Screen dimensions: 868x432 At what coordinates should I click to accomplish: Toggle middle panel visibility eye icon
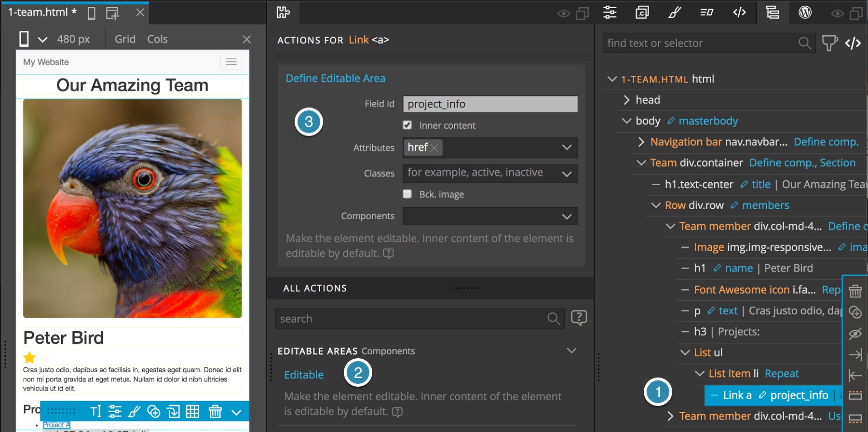pyautogui.click(x=563, y=13)
